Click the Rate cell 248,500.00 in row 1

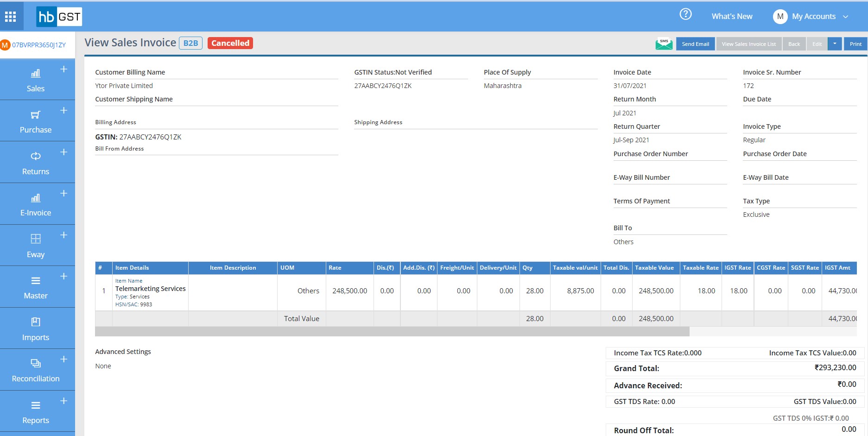[x=349, y=291]
